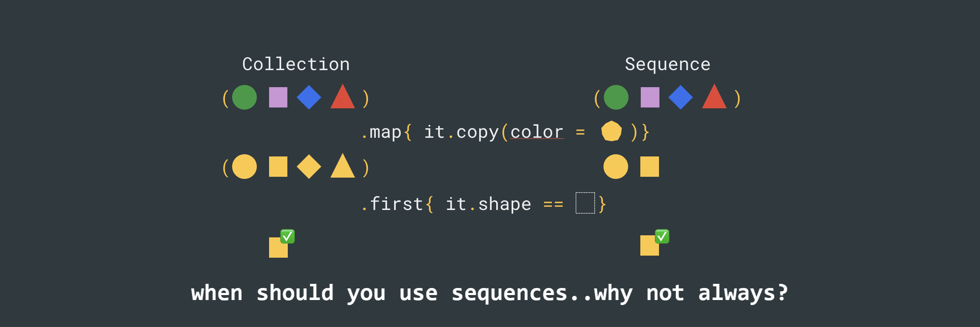Viewport: 980px width, 327px height.
Task: Click the ".first" function text
Action: [x=392, y=204]
